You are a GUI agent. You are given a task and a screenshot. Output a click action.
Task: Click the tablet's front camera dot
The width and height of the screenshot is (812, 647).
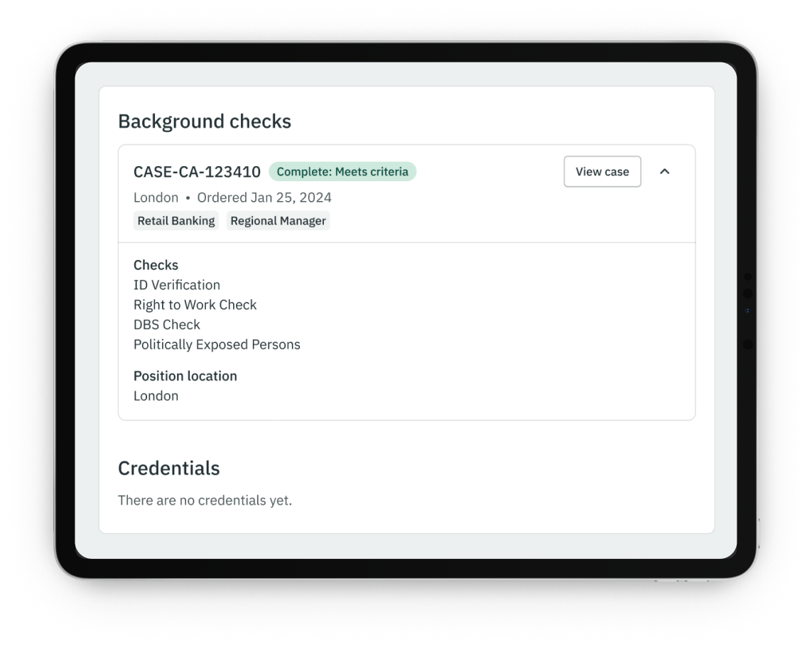click(x=747, y=311)
